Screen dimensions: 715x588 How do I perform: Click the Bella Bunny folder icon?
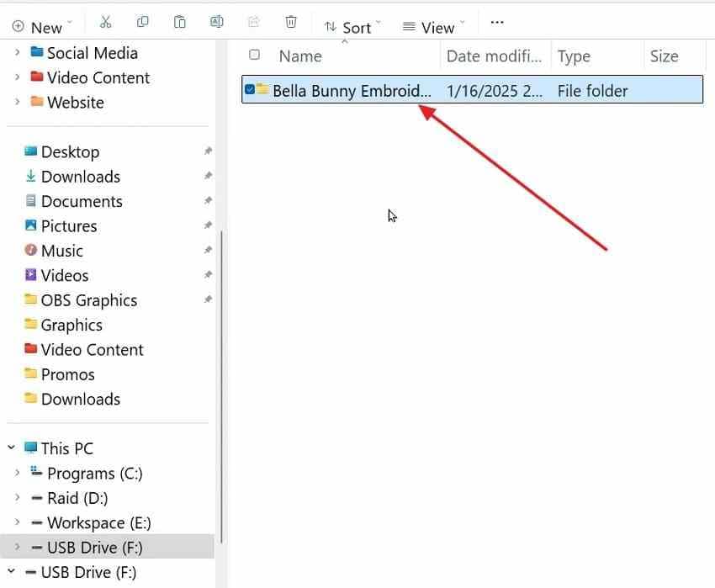pos(262,88)
